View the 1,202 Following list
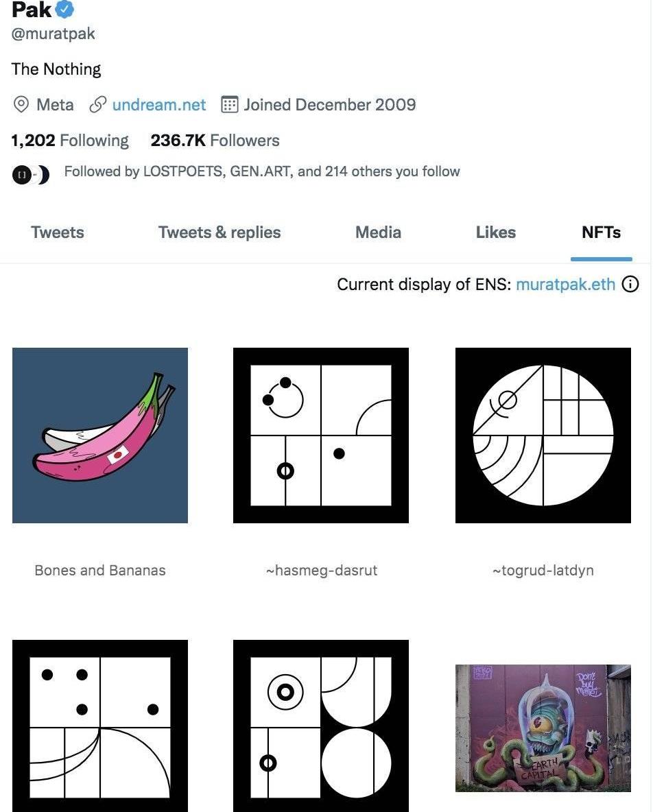653x812 pixels. pos(70,141)
